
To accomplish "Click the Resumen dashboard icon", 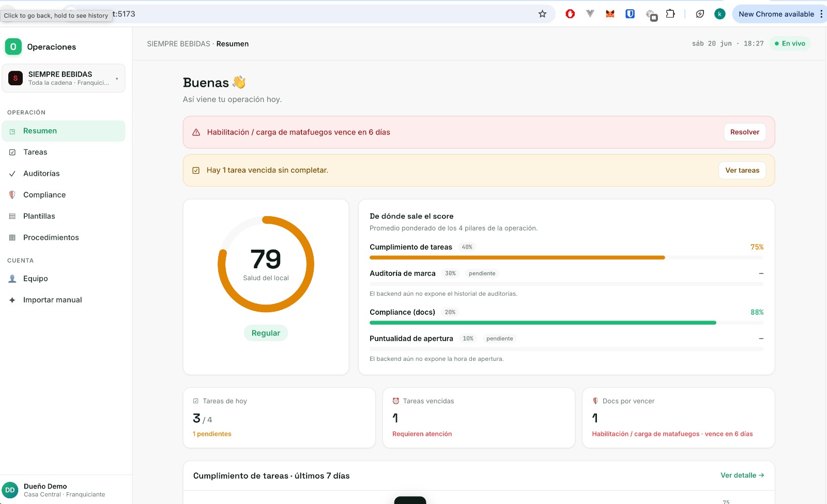I will click(x=12, y=131).
